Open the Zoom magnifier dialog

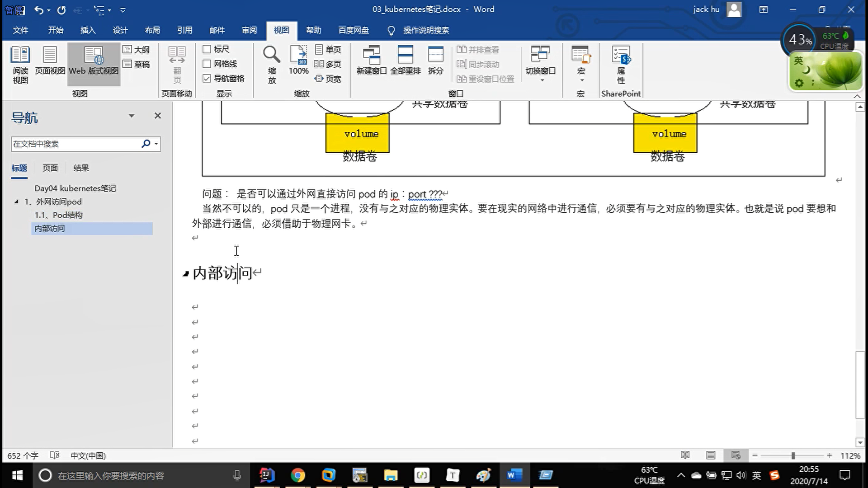[272, 55]
